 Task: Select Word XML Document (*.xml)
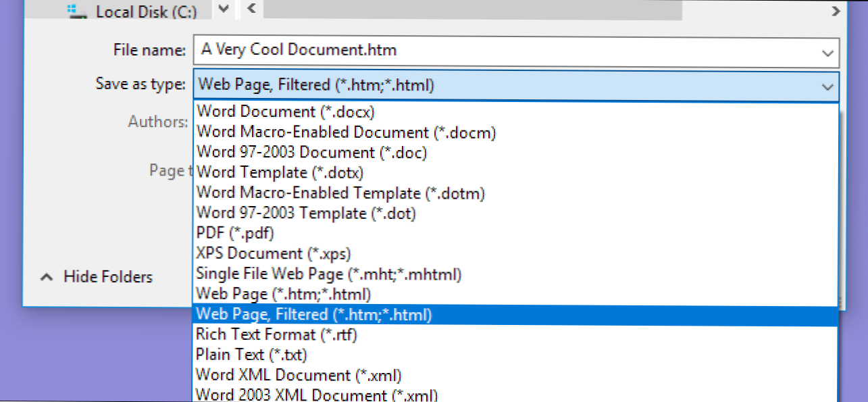pyautogui.click(x=299, y=375)
